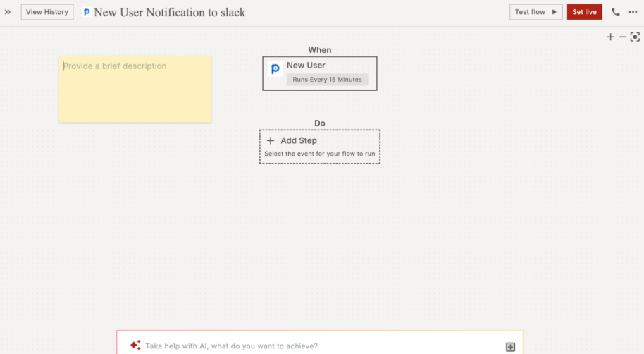
Task: Type in the yellow sticky note description
Action: point(135,89)
